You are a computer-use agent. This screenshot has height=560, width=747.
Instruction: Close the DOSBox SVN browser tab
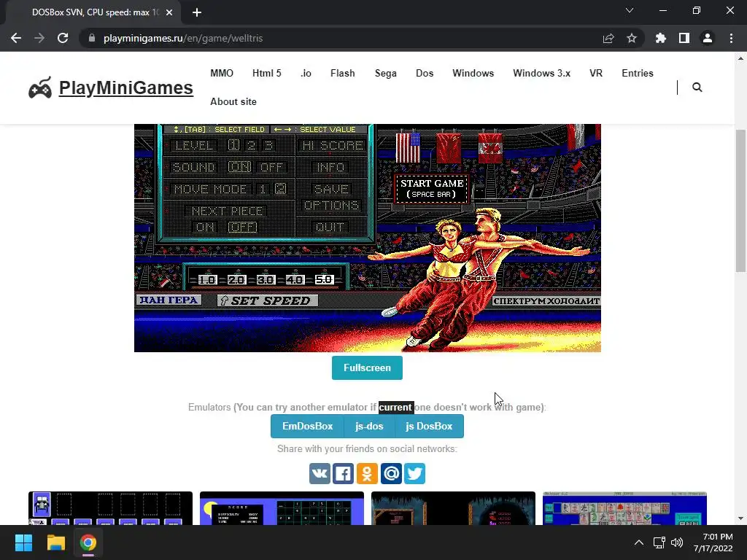pyautogui.click(x=169, y=12)
